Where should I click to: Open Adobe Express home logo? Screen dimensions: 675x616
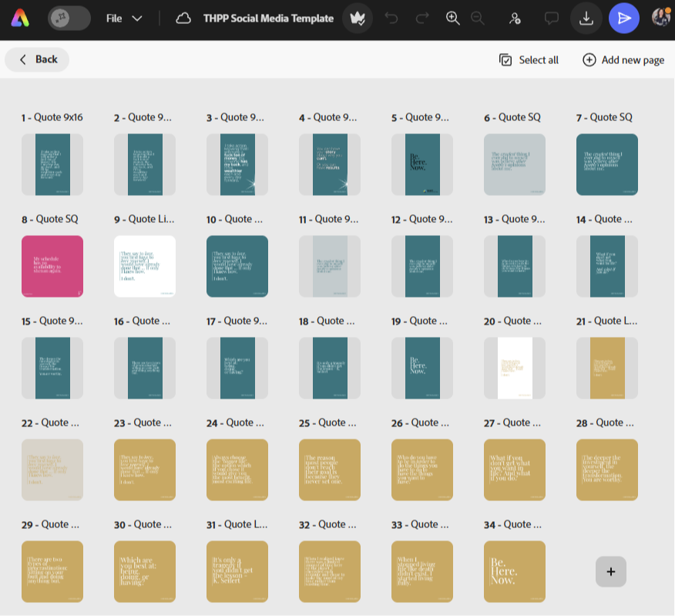[x=20, y=19]
